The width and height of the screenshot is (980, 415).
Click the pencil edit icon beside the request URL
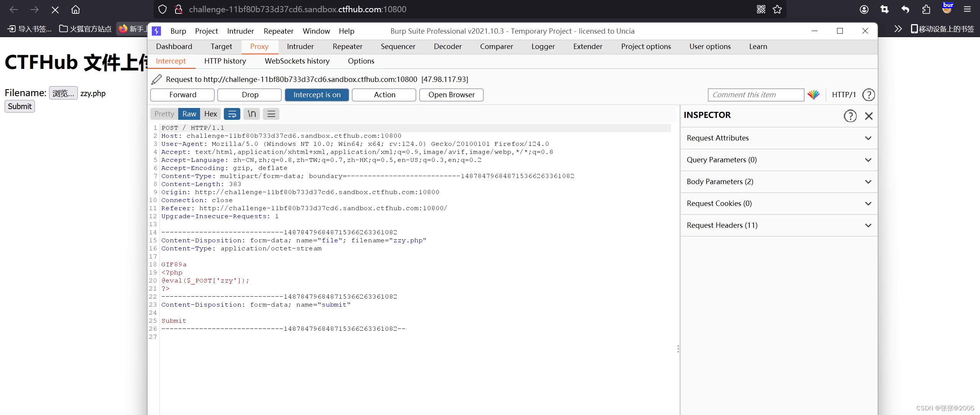click(x=156, y=79)
